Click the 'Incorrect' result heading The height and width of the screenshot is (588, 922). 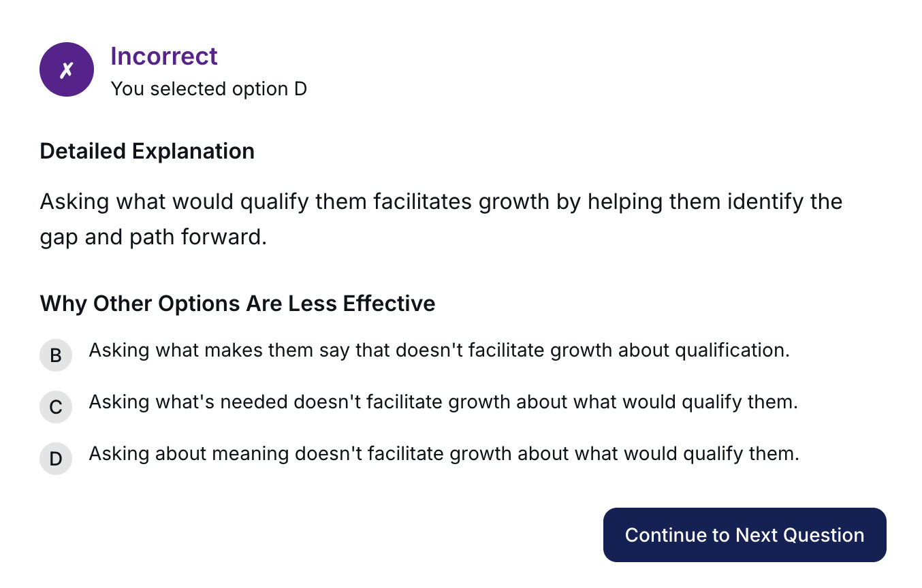point(164,56)
